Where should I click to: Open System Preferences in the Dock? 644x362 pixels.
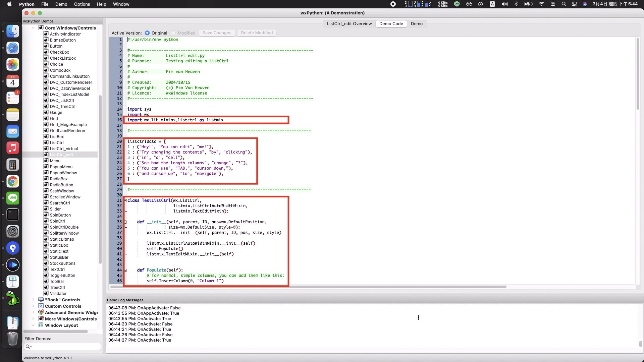coord(13,231)
